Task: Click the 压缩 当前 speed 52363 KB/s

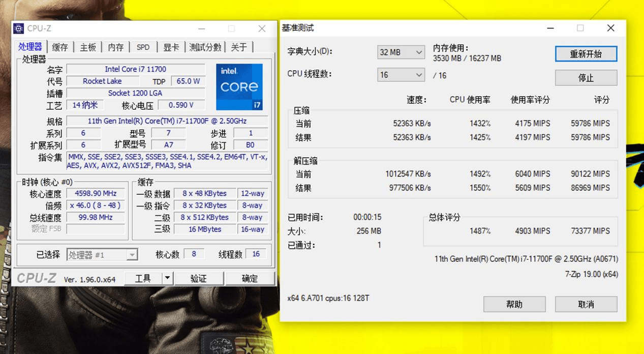Action: point(412,123)
